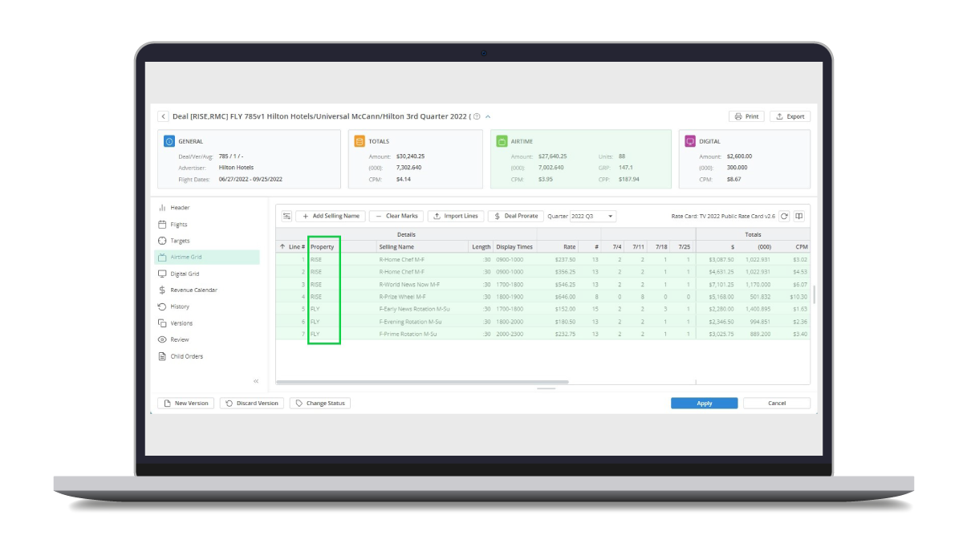Cancel the deal changes
This screenshot has width=963, height=560.
coord(777,403)
